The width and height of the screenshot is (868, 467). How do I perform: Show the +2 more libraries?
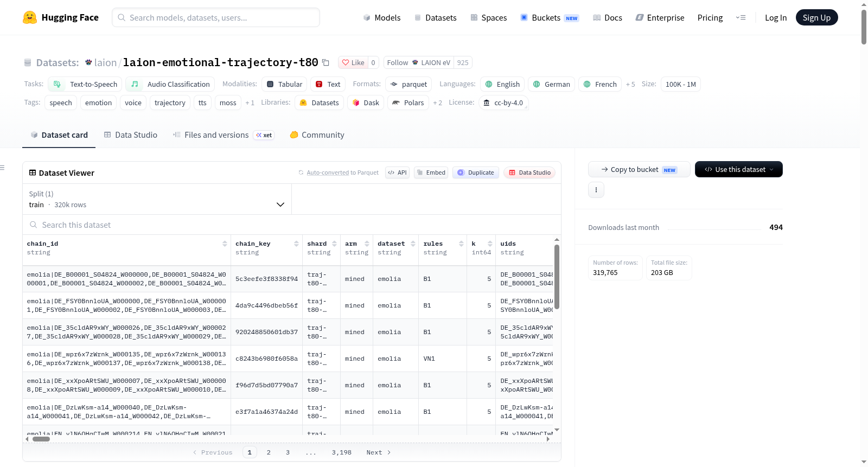[437, 103]
